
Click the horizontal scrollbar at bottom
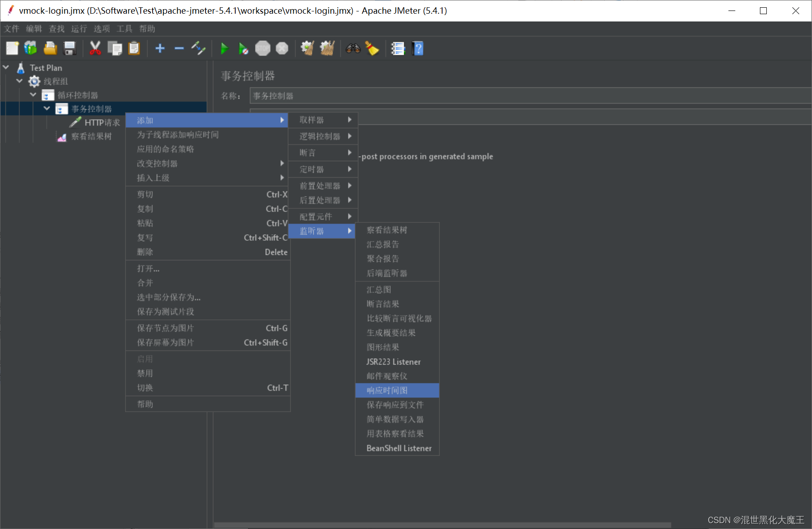coord(442,525)
